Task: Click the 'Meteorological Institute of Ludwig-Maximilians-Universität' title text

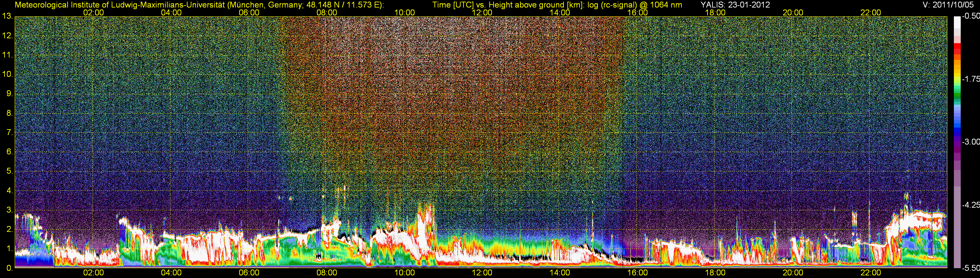Action: (x=120, y=5)
